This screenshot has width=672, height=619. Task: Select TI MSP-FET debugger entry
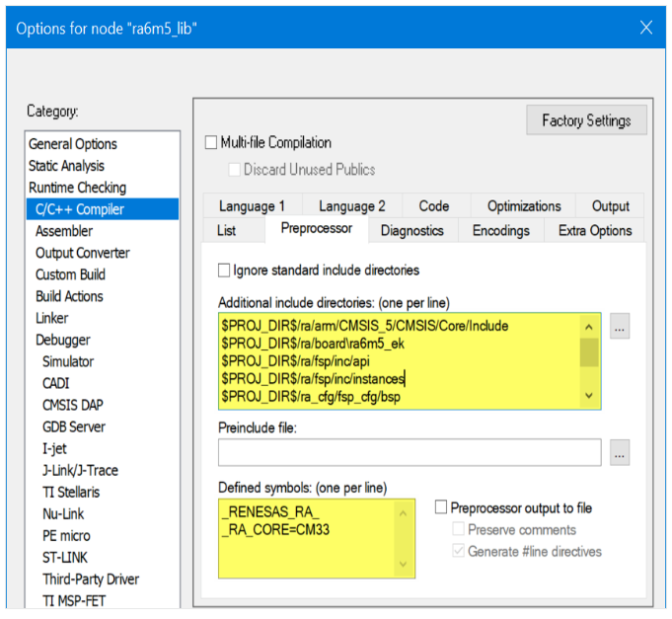74,601
